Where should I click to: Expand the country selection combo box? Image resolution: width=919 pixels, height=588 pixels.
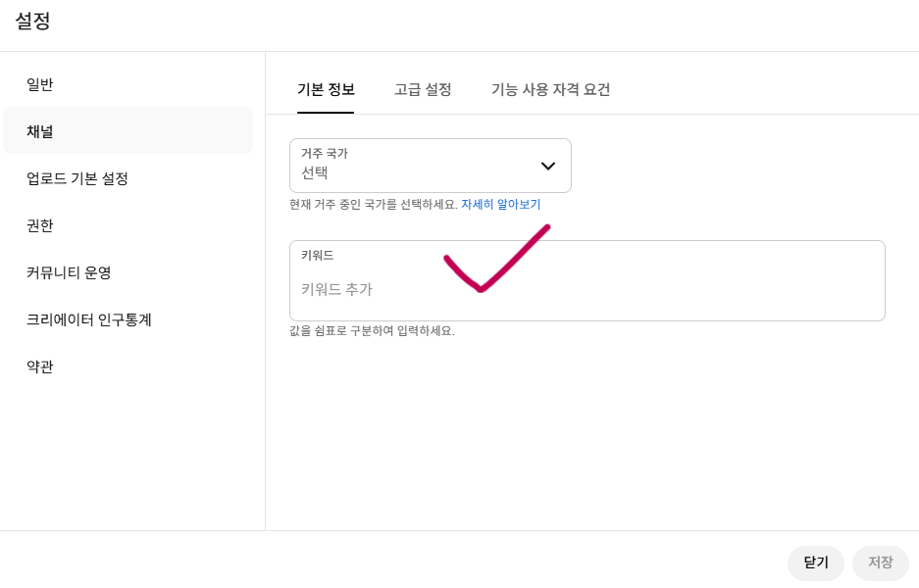click(x=430, y=166)
